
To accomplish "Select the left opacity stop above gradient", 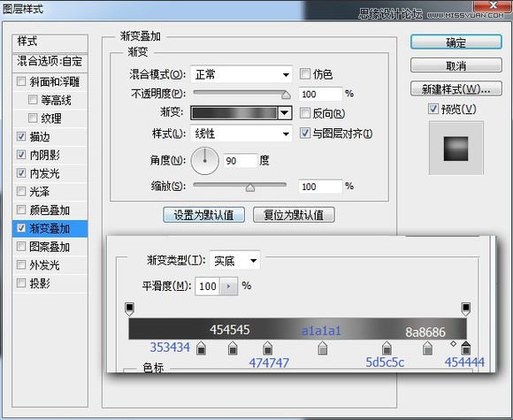I will (129, 309).
